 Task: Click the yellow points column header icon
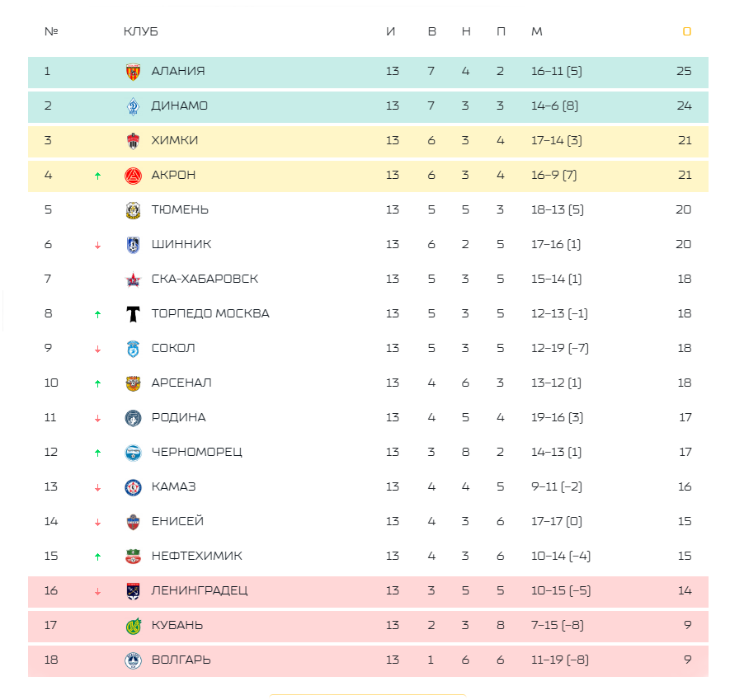pos(686,32)
